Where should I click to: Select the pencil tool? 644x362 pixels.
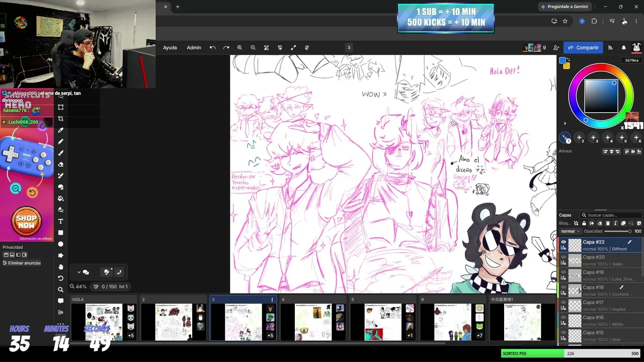(61, 142)
